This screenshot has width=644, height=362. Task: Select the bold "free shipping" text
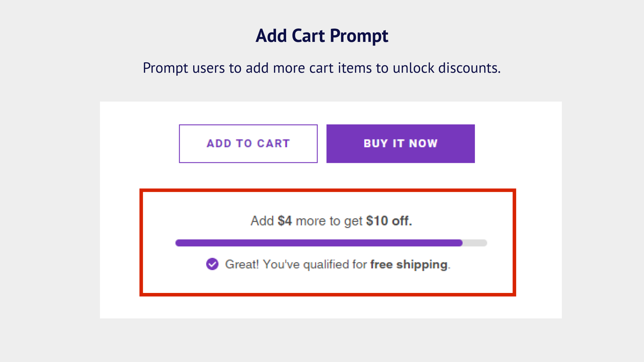coord(409,264)
